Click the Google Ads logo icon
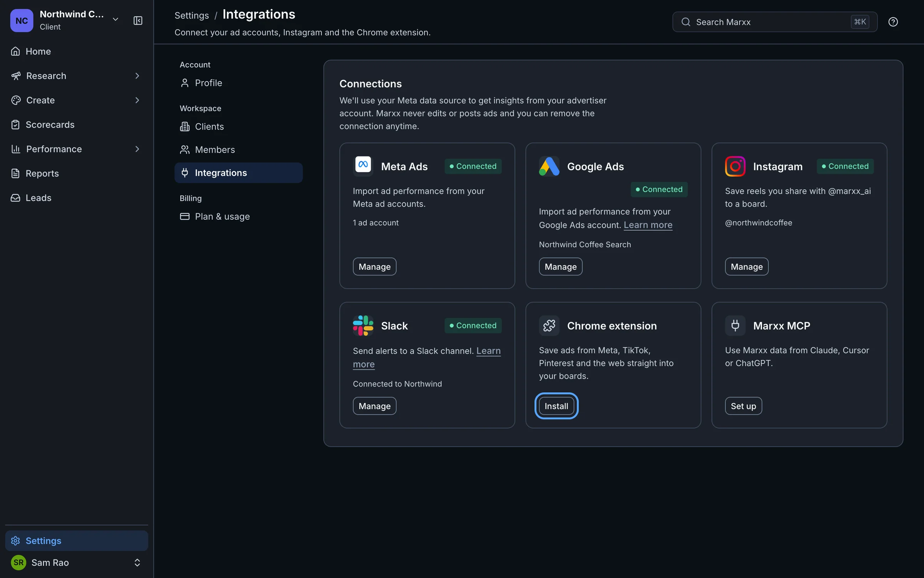924x578 pixels. tap(549, 166)
